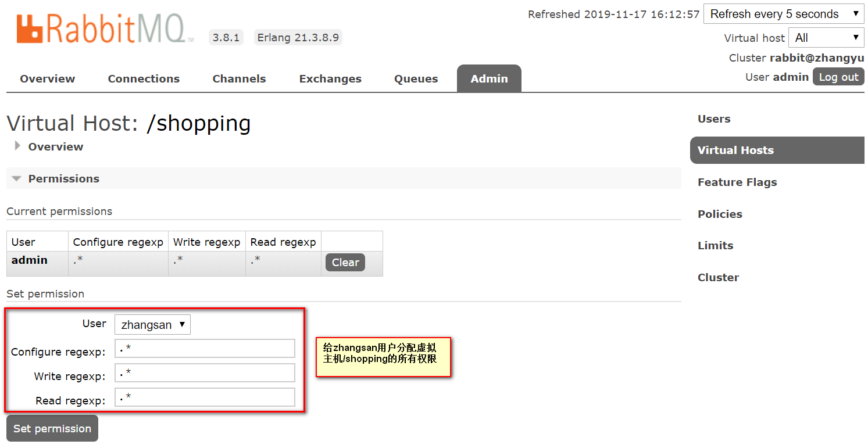This screenshot has height=448, width=868.
Task: Open the Exchanges tab
Action: tap(330, 78)
